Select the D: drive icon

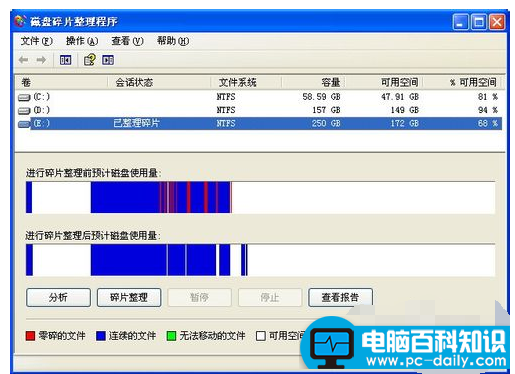point(24,110)
